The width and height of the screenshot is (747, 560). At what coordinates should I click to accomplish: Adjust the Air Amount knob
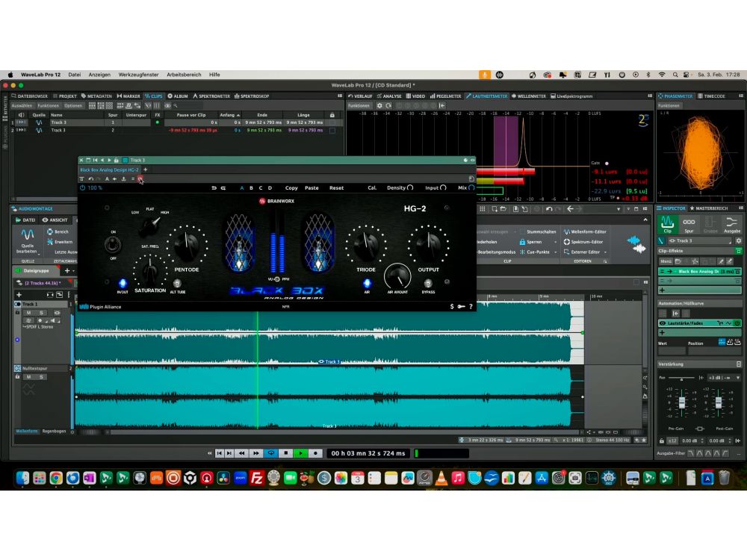coord(397,276)
